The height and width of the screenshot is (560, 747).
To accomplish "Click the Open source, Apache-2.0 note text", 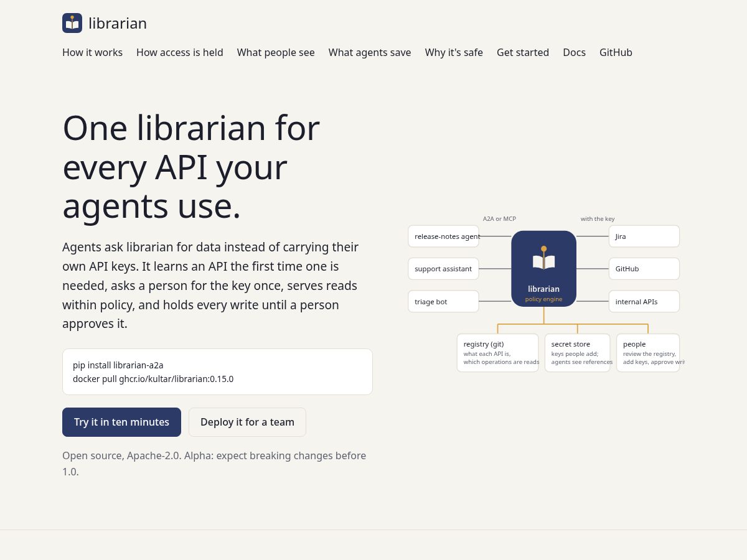I will (215, 464).
